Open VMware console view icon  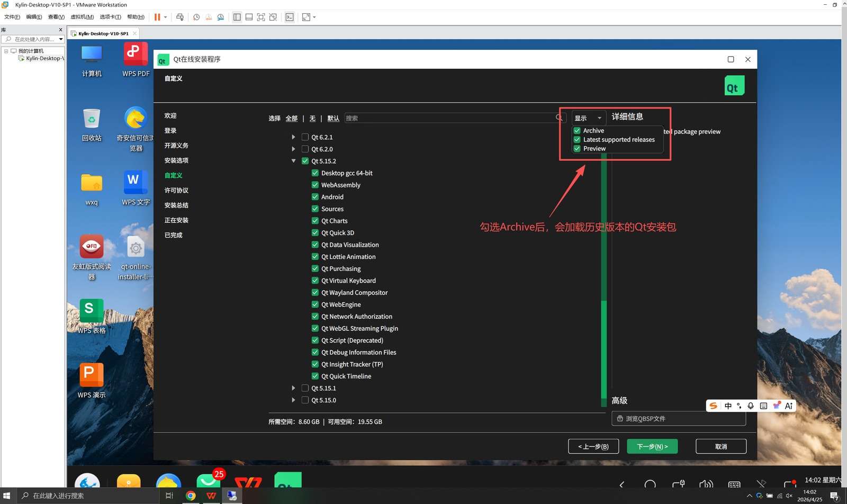click(290, 17)
